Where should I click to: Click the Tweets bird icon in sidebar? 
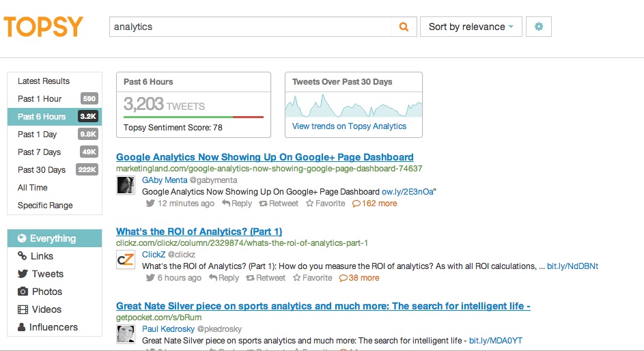point(23,274)
